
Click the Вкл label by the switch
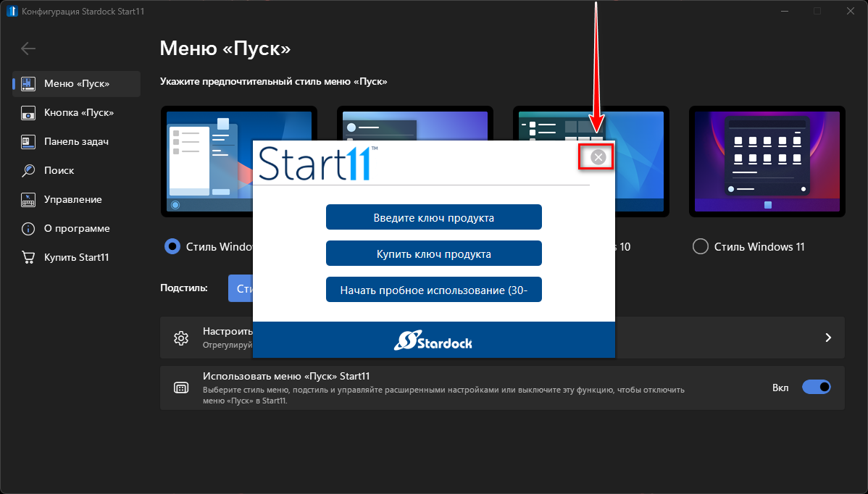(x=780, y=388)
